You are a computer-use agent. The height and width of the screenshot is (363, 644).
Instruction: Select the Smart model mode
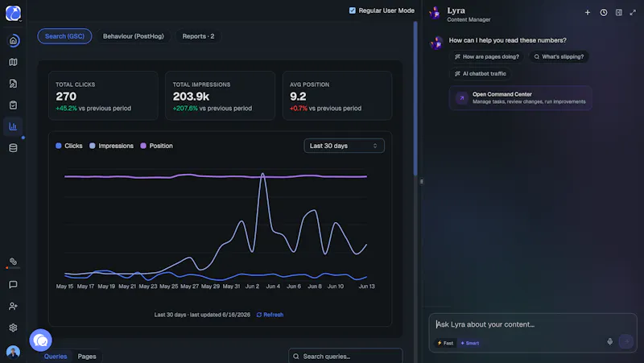click(470, 343)
